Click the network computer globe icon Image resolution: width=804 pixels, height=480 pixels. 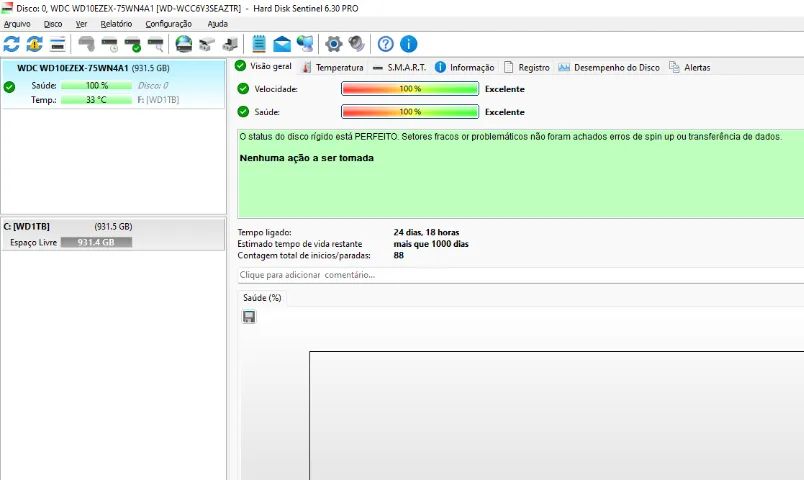pos(305,44)
